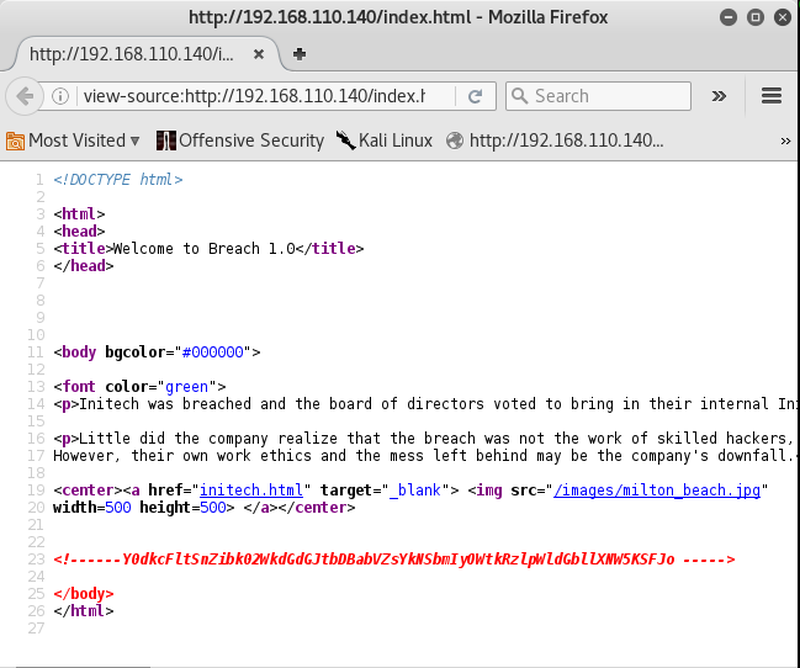Open the site information icon
Viewport: 800px width, 668px height.
tap(61, 96)
